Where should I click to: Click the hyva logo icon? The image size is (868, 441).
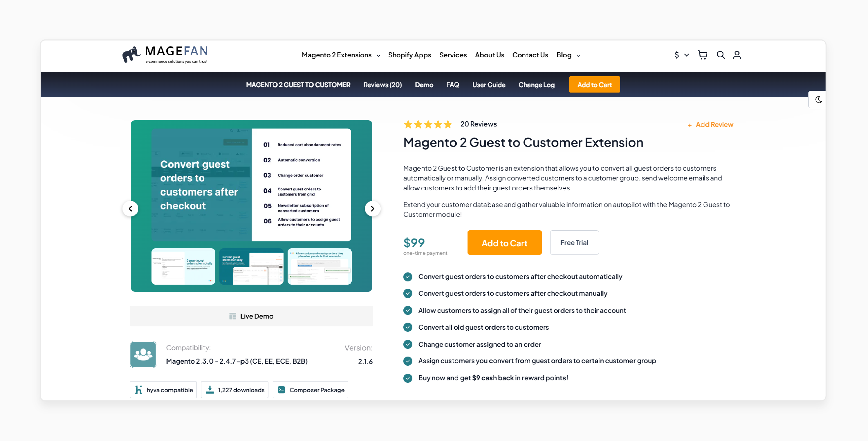(138, 390)
